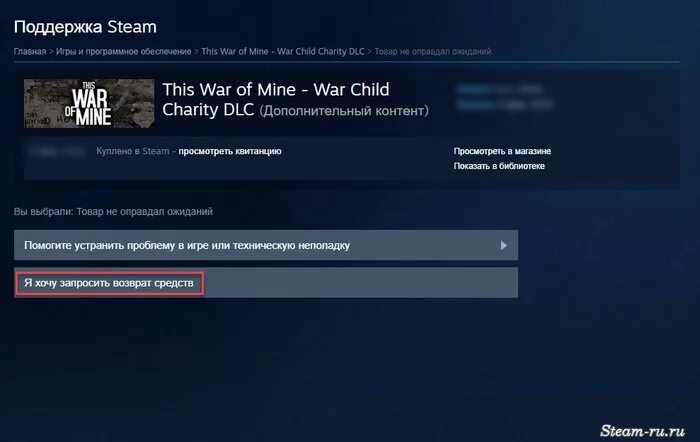Click the This War of Mine game thumbnail
This screenshot has width=700, height=442.
coord(89,104)
